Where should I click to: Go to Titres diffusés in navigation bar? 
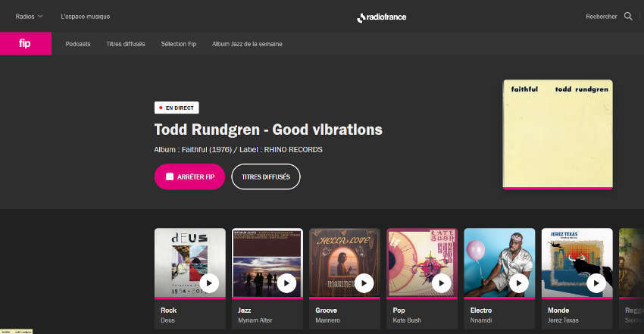pyautogui.click(x=126, y=44)
